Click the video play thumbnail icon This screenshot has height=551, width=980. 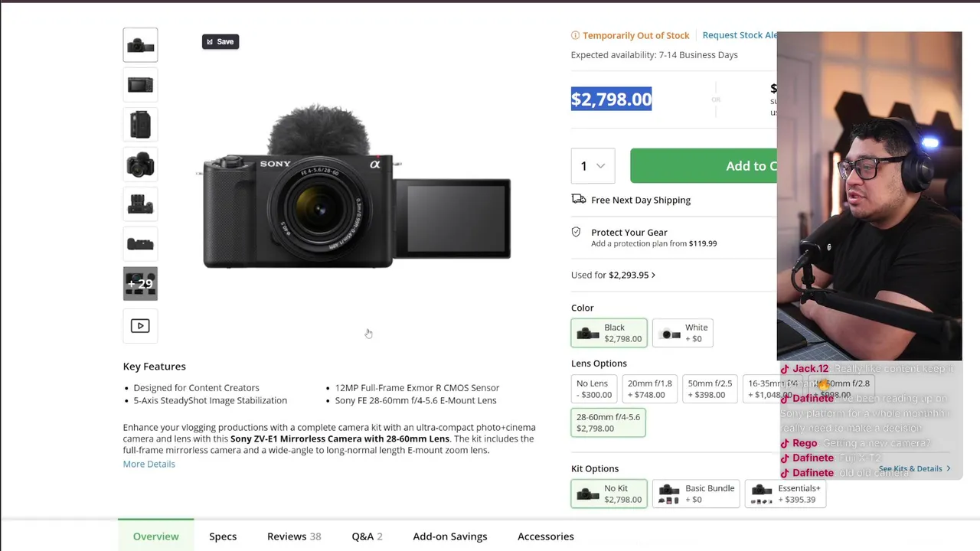(140, 326)
